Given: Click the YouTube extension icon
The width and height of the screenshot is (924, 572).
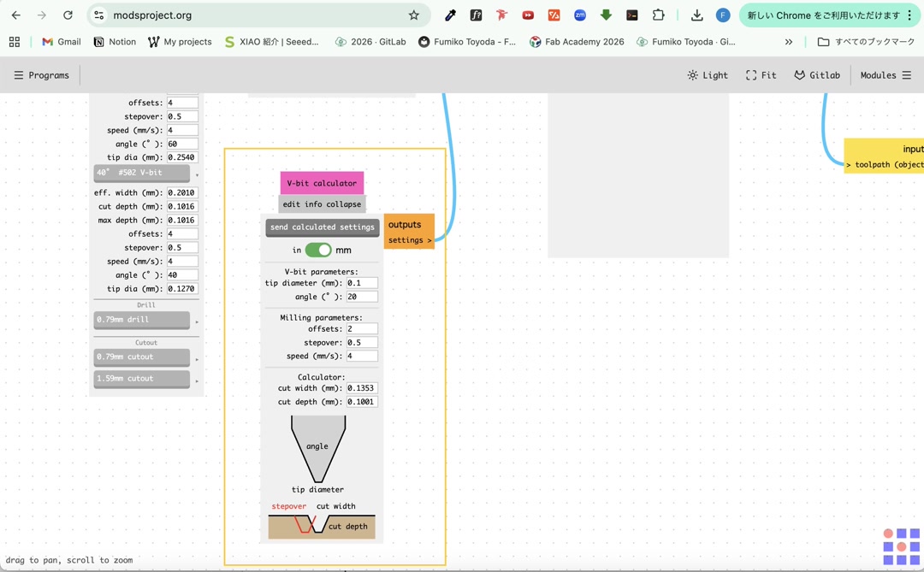Looking at the screenshot, I should [x=528, y=15].
